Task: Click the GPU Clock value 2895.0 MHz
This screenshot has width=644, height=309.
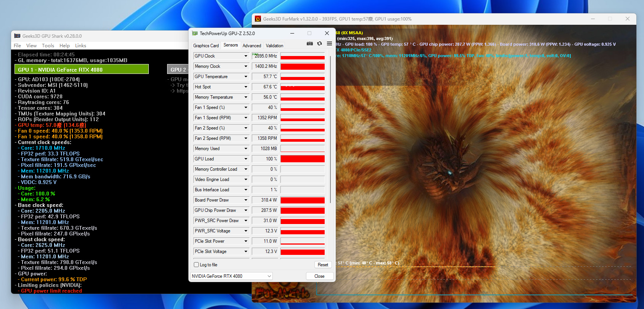Action: tap(265, 56)
